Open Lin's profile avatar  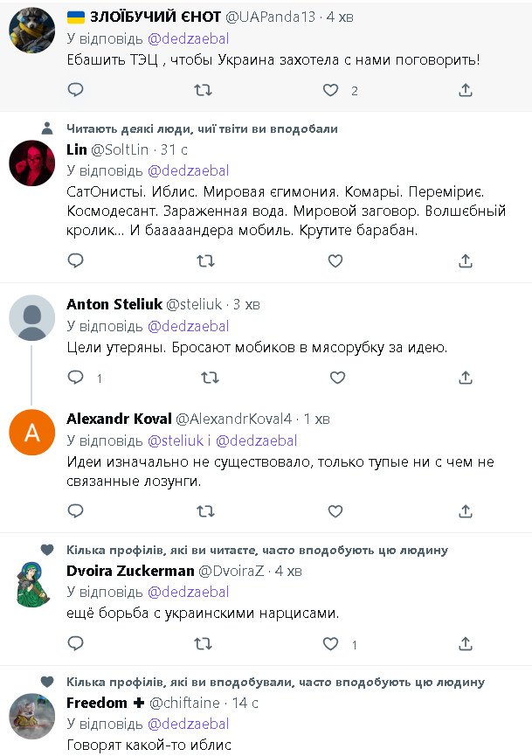point(31,162)
